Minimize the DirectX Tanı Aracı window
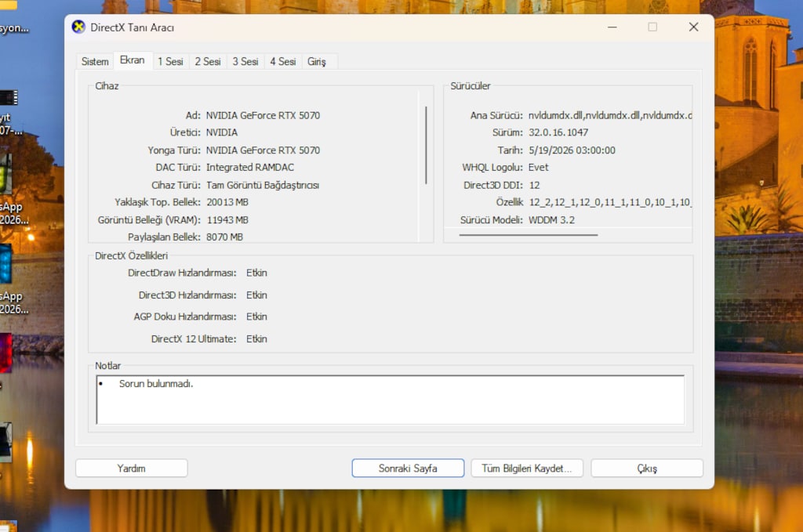The width and height of the screenshot is (803, 532). pos(612,27)
